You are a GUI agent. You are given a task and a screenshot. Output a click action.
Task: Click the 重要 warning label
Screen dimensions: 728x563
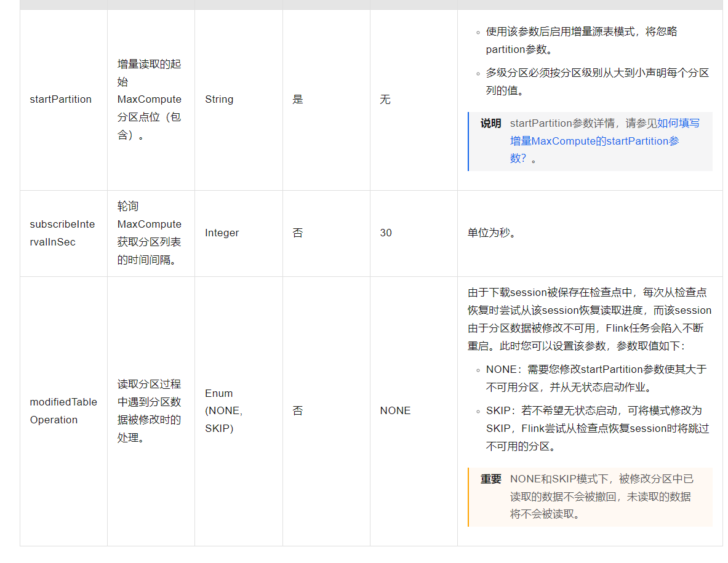pyautogui.click(x=490, y=479)
